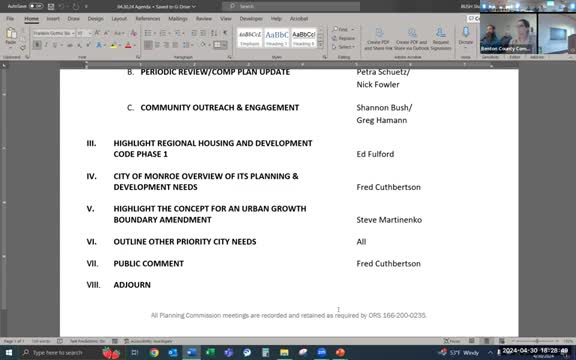Toggle Superscript formatting
This screenshot has width=576, height=360.
[88, 45]
